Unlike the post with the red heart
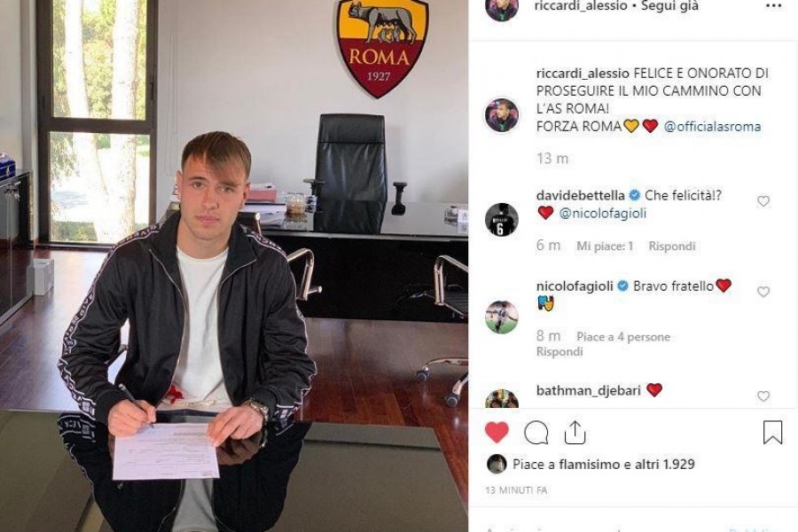Screen dimensions: 798x532 497,433
